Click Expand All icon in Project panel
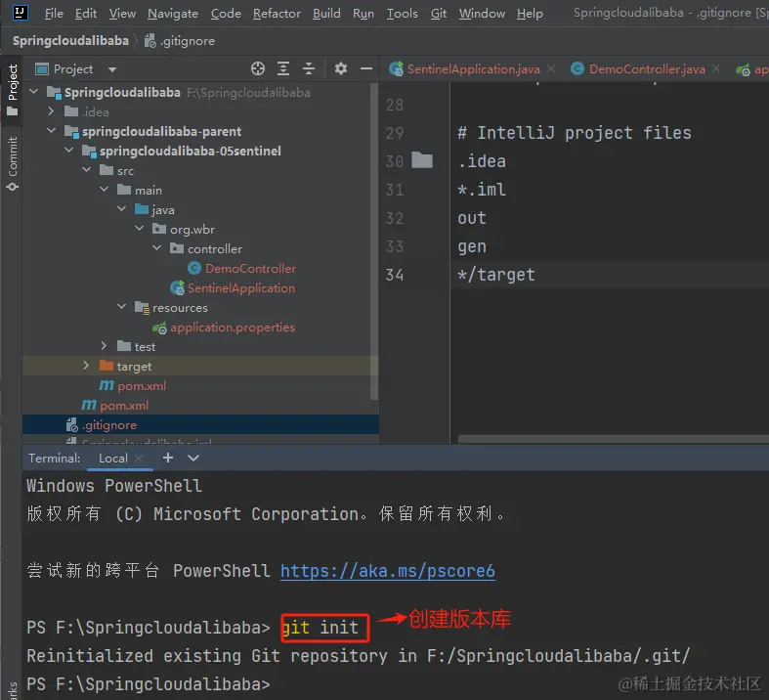769x700 pixels. (x=283, y=68)
